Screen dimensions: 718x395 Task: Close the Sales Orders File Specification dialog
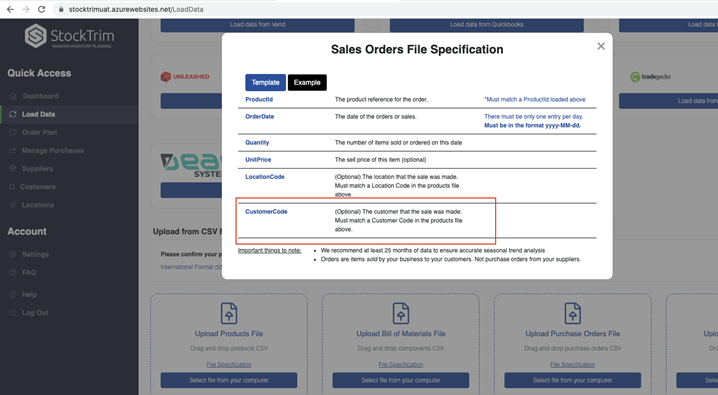(601, 46)
